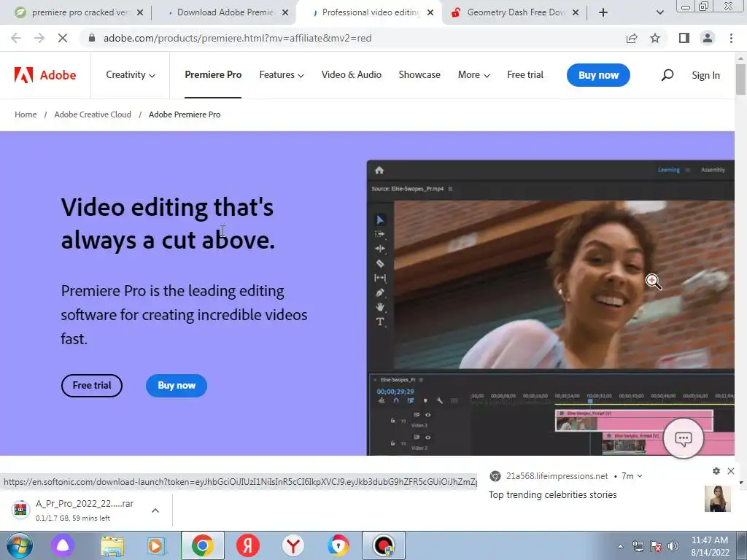Go back to the previous page
Image resolution: width=747 pixels, height=560 pixels.
point(16,38)
